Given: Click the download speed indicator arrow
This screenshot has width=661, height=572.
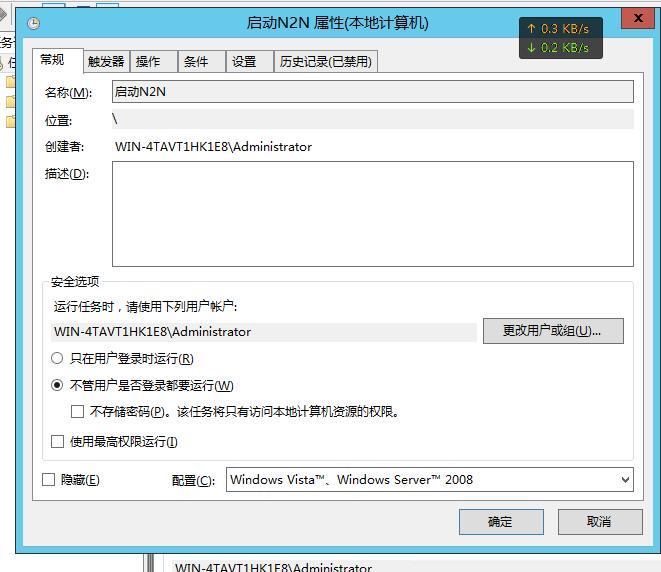Looking at the screenshot, I should 532,47.
